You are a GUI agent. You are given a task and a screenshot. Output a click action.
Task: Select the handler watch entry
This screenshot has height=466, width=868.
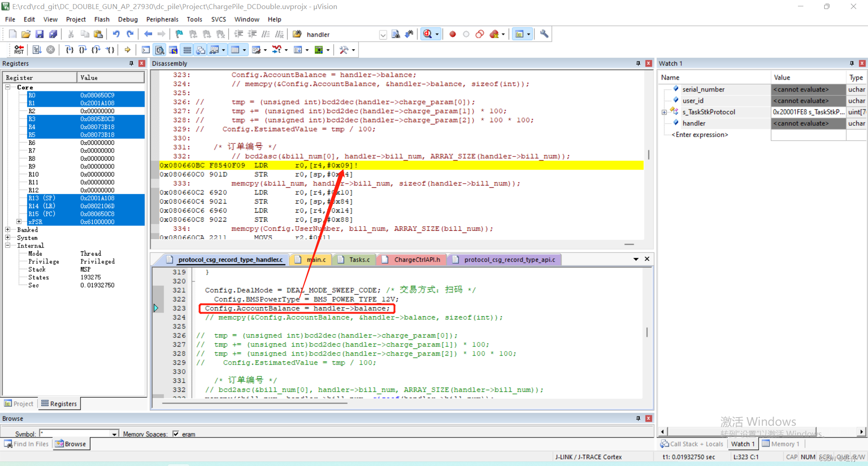click(694, 124)
